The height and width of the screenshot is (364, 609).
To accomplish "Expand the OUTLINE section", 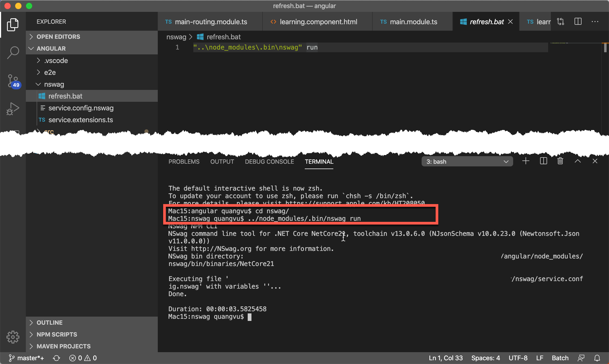I will (x=50, y=323).
